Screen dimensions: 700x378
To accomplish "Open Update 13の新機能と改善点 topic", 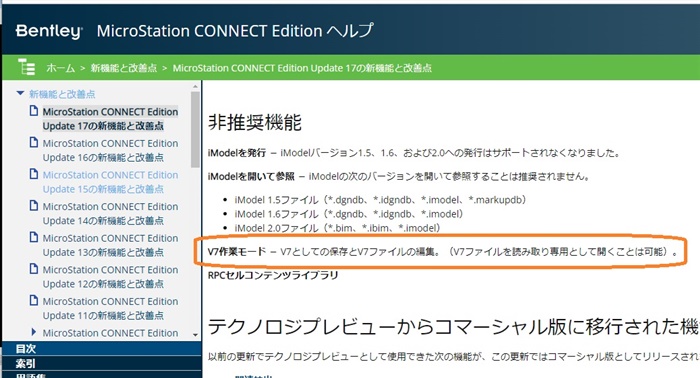I will (x=110, y=245).
